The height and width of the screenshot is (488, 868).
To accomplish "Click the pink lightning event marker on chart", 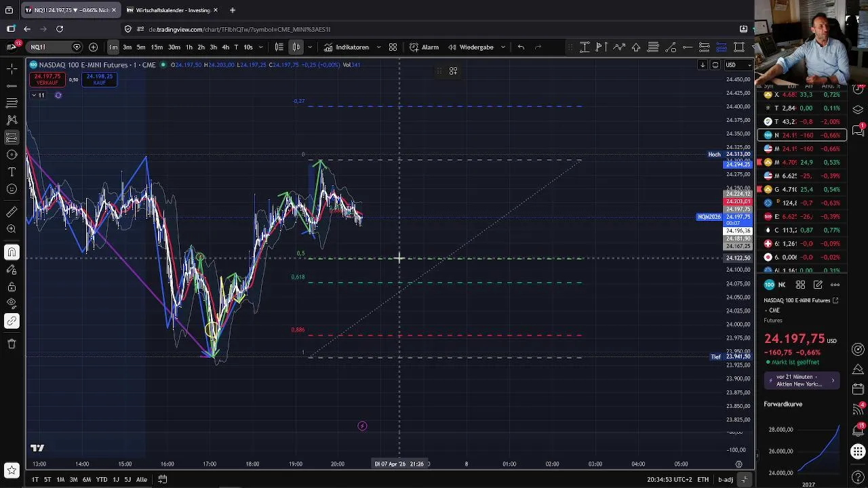I will point(362,426).
